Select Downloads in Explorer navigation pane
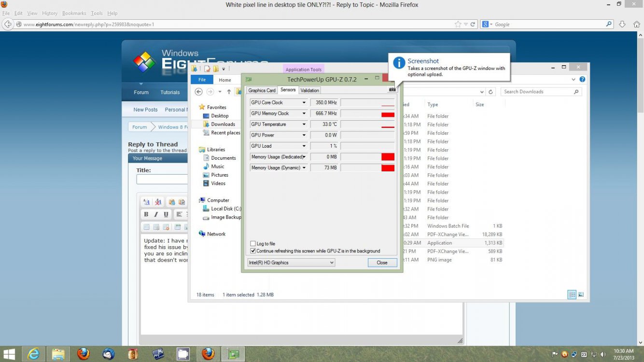Screen dimensions: 644x362 click(x=223, y=124)
